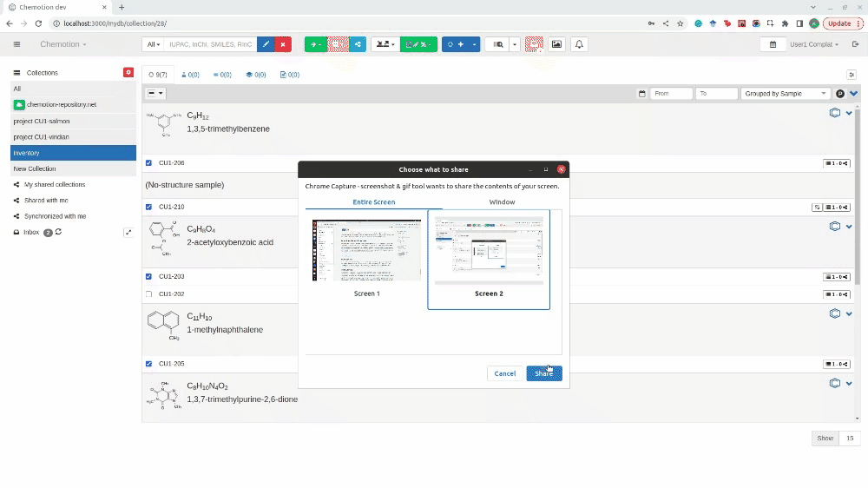Cancel the screen share dialog
This screenshot has height=488, width=868.
tap(504, 373)
